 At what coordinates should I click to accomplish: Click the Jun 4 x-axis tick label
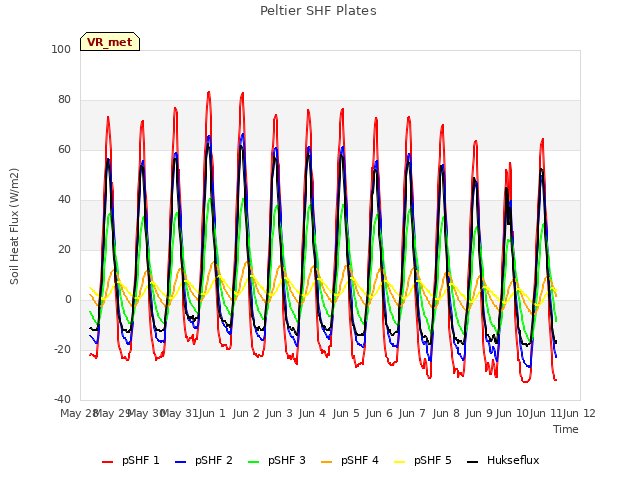[312, 413]
